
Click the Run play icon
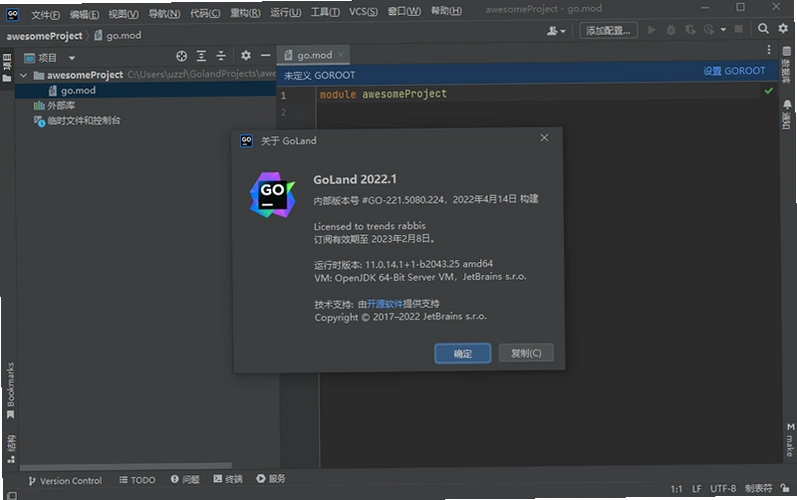click(651, 30)
